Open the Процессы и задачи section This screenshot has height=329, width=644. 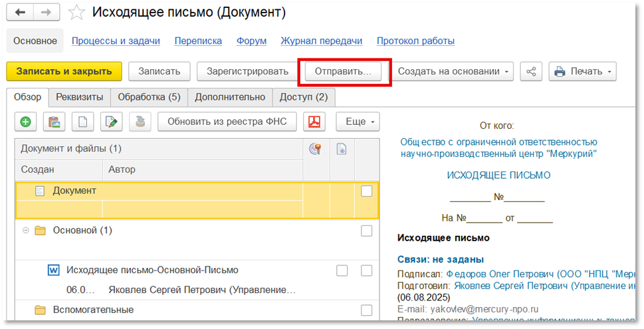[116, 41]
